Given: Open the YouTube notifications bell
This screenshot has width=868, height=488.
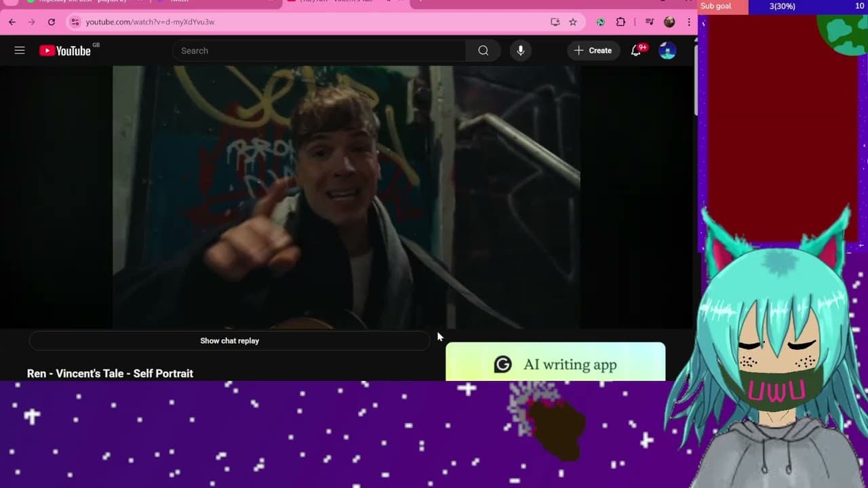Looking at the screenshot, I should click(636, 51).
